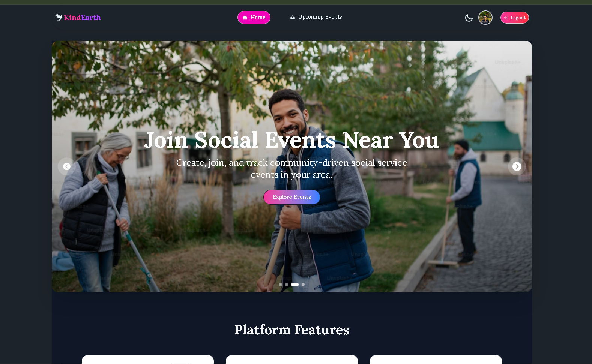Viewport: 592px width, 364px height.
Task: Show the previous carousel slide
Action: (x=67, y=166)
